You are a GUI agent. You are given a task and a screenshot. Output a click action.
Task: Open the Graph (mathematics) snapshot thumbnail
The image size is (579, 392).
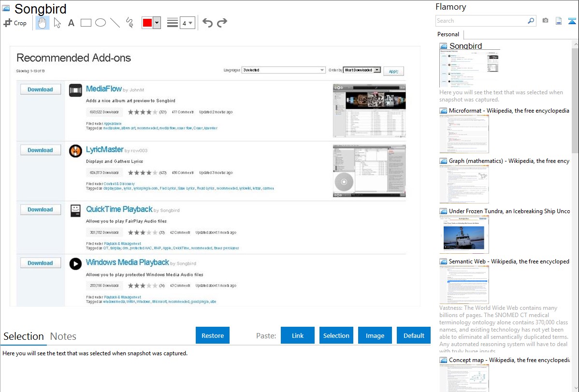pyautogui.click(x=464, y=184)
